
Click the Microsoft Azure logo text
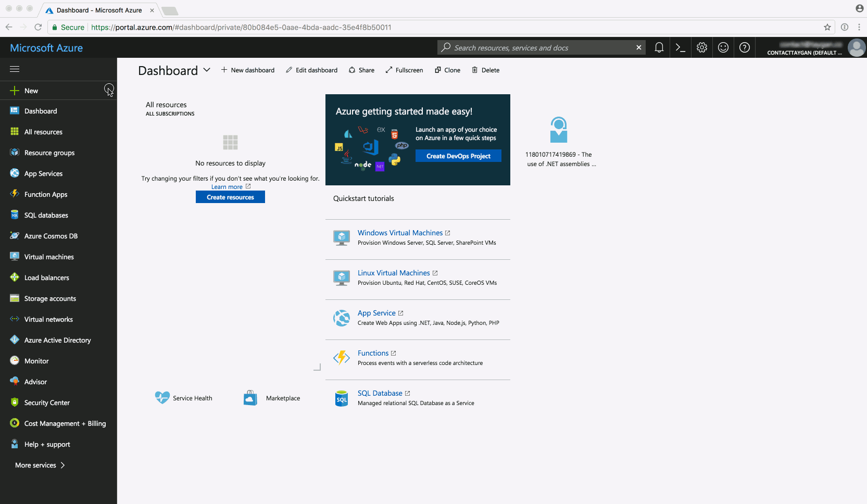click(46, 48)
